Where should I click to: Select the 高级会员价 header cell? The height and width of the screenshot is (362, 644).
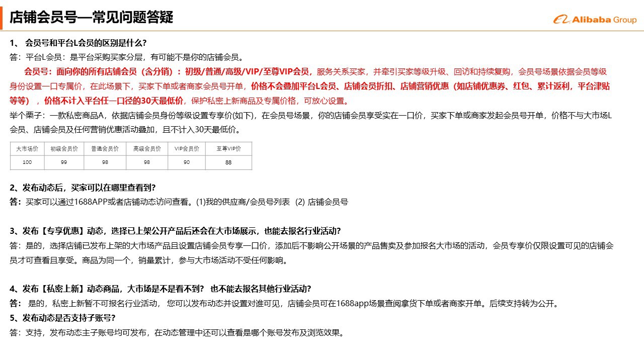pyautogui.click(x=147, y=149)
